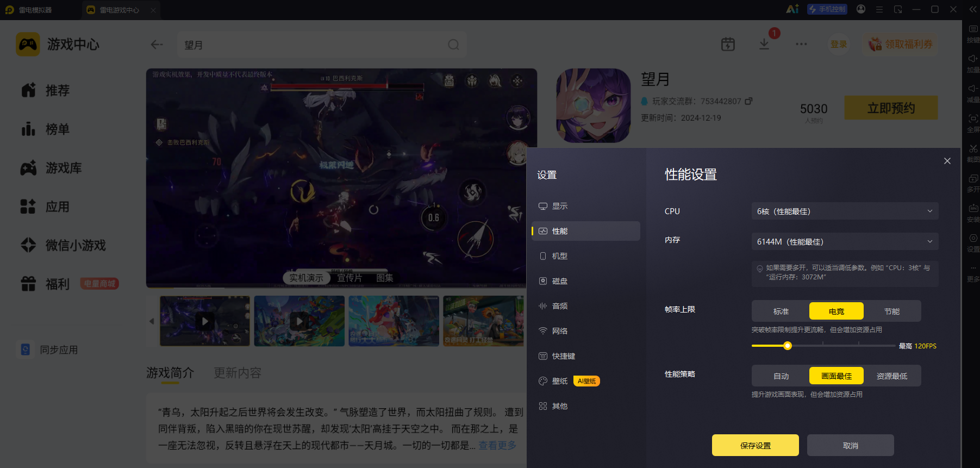Open the user account icon in title bar
Screen dimensions: 980x468
[861, 9]
